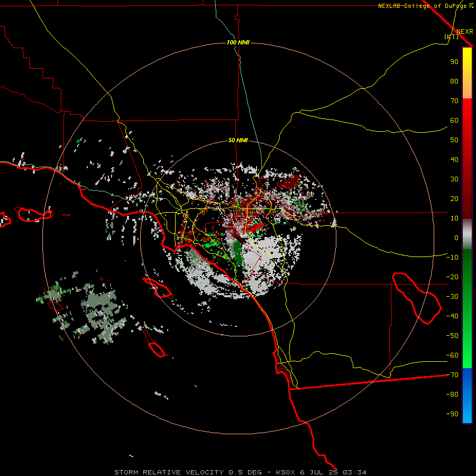Viewport: 476px width, 476px height.
Task: Pick the gray zero-velocity segment of the color bar
Action: point(467,234)
